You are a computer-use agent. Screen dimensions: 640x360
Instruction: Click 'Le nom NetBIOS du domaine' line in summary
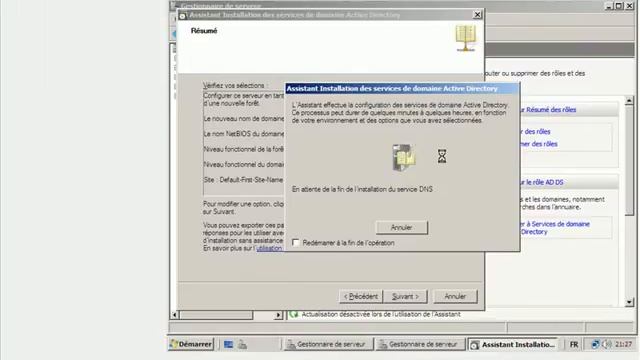pyautogui.click(x=244, y=134)
